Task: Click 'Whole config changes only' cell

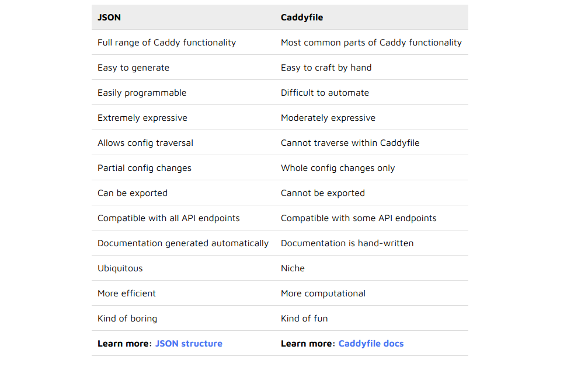Action: click(338, 168)
